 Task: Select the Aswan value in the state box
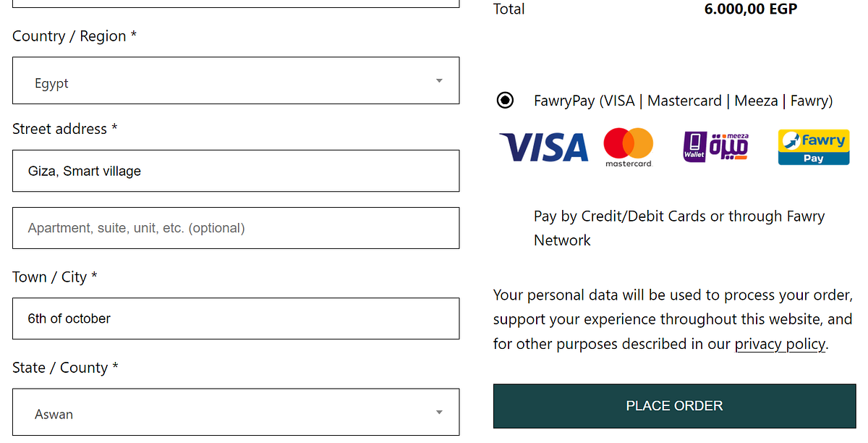click(x=53, y=413)
